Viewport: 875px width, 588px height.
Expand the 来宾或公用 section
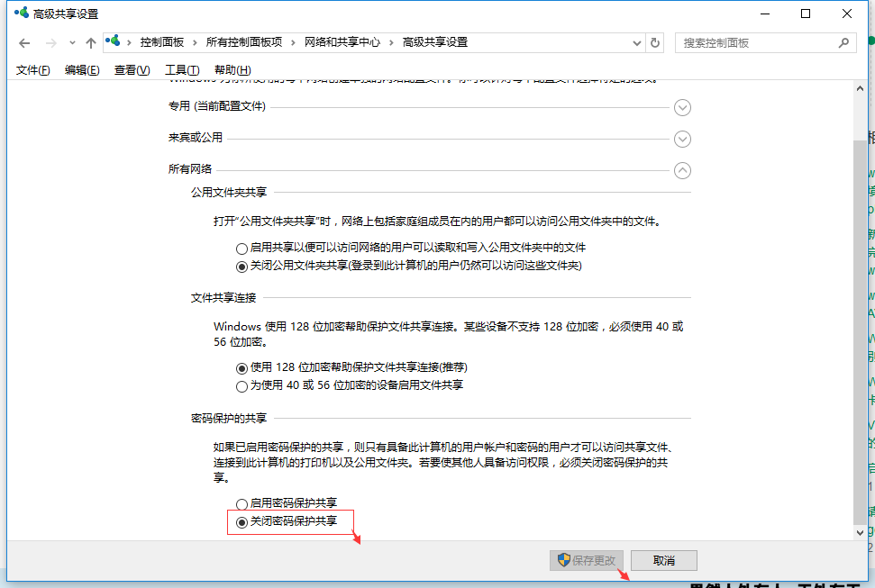tap(682, 139)
